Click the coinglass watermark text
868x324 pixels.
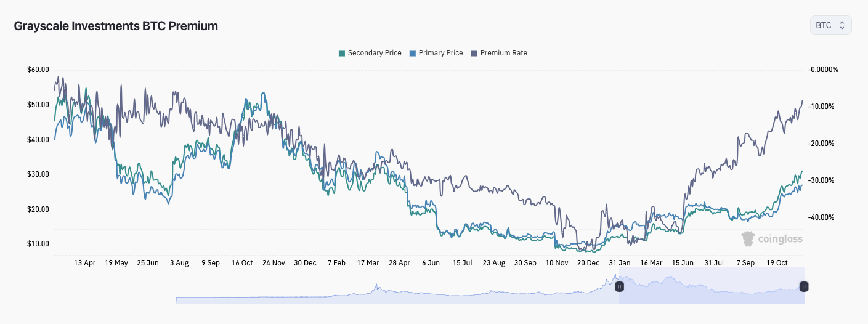[x=780, y=239]
